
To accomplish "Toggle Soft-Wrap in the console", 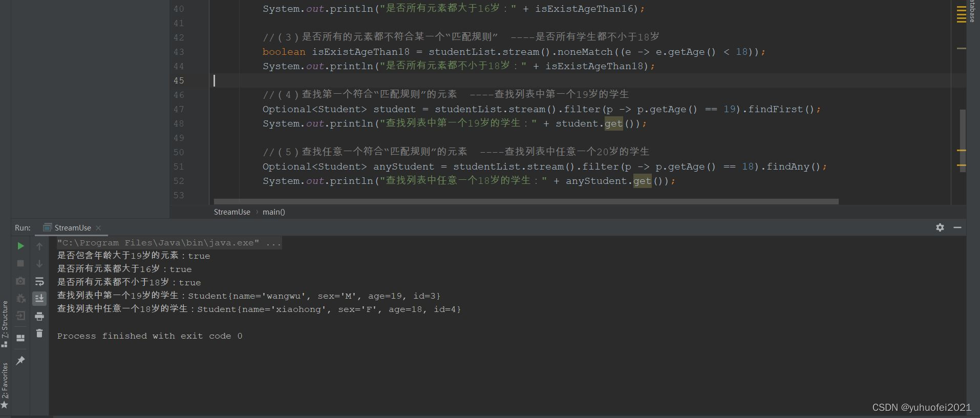I will [x=39, y=281].
